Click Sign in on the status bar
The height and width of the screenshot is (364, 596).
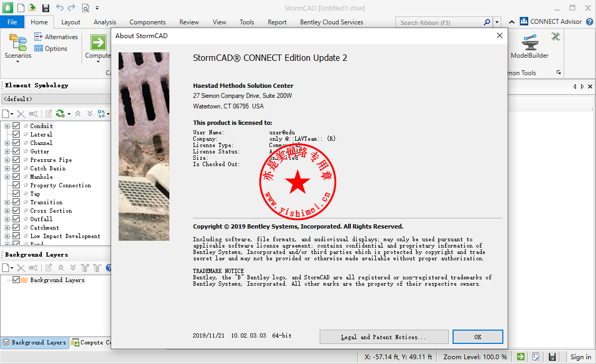(581, 357)
